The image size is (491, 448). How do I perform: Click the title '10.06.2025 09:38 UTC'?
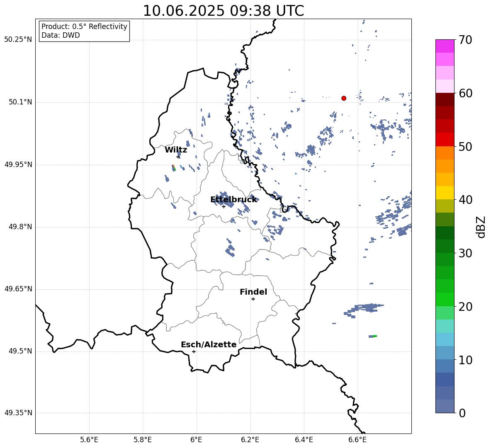[x=223, y=11]
